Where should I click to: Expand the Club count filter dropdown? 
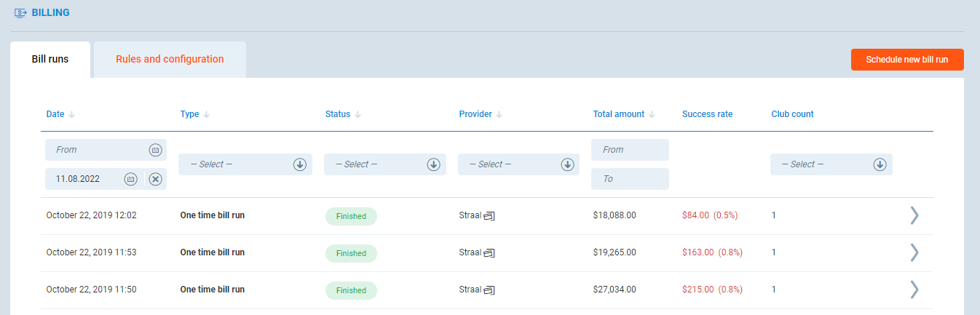point(880,164)
